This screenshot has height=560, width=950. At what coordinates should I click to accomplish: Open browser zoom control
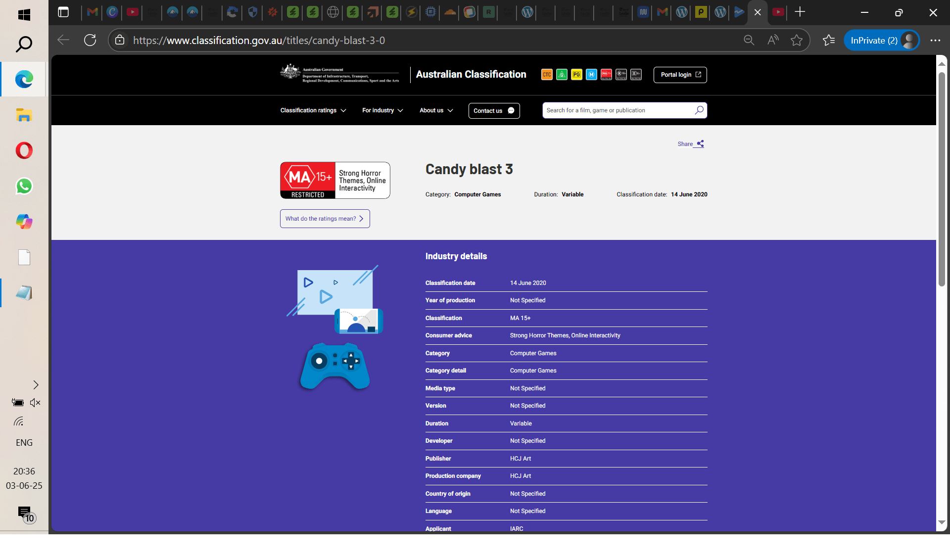coord(749,40)
